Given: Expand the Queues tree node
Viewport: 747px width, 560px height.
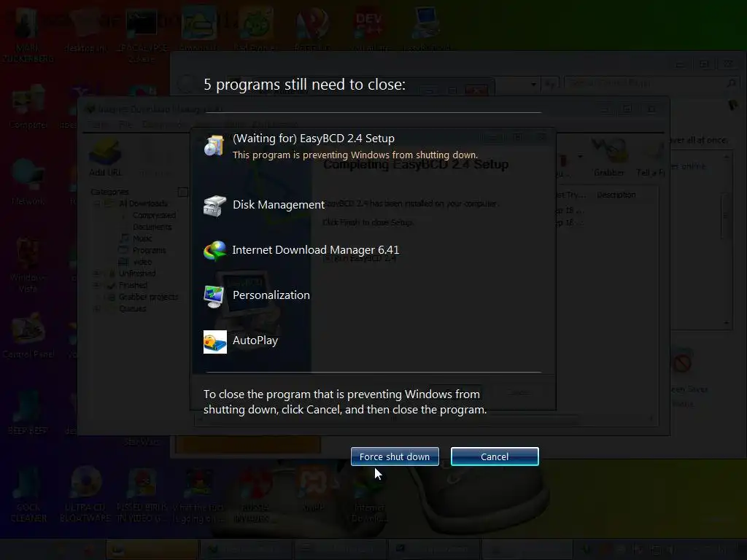Looking at the screenshot, I should 97,308.
